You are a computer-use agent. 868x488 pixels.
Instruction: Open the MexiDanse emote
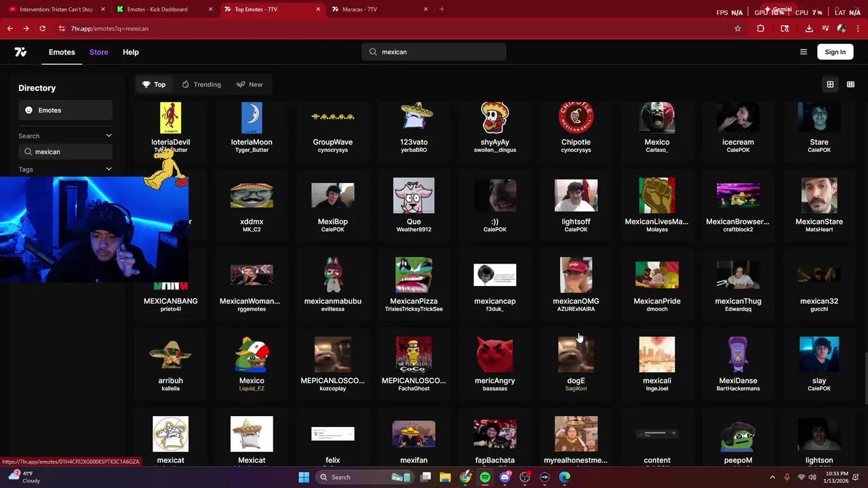pos(738,365)
